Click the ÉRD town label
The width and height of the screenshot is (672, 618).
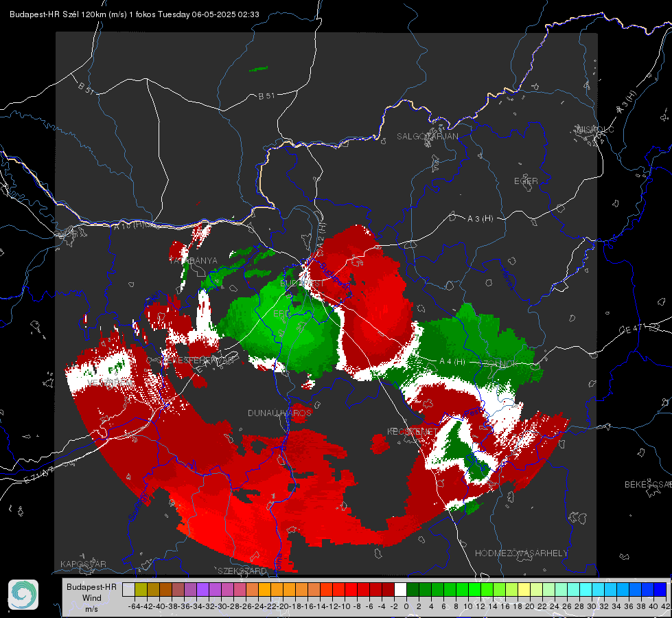coord(281,314)
